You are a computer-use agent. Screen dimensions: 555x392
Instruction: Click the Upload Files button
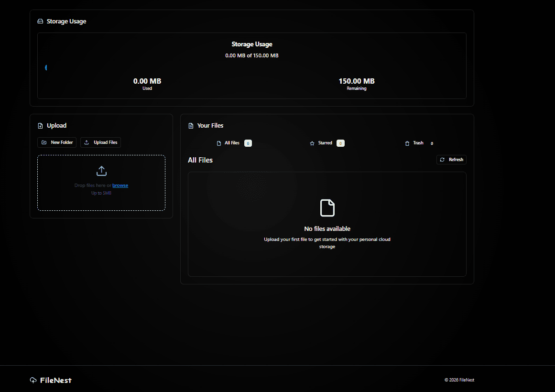click(x=100, y=142)
